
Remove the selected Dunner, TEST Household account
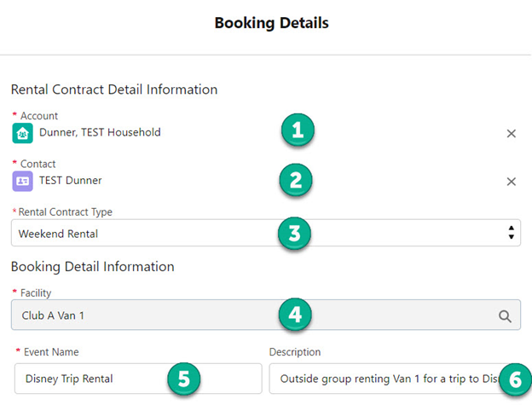tap(512, 133)
